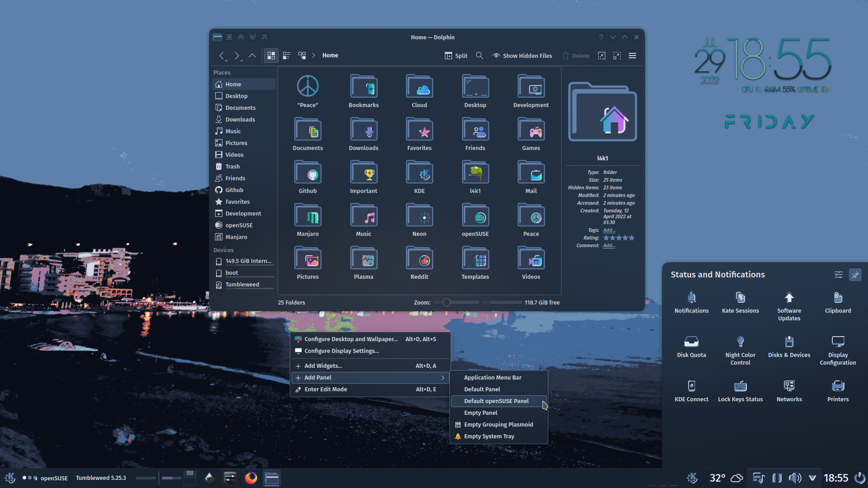Open Dolphin window menu icon

[217, 37]
